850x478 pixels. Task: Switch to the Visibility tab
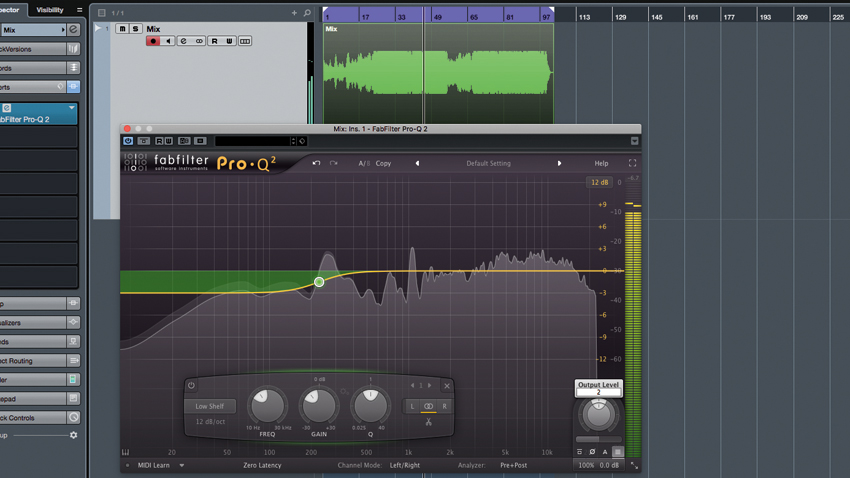coord(49,10)
